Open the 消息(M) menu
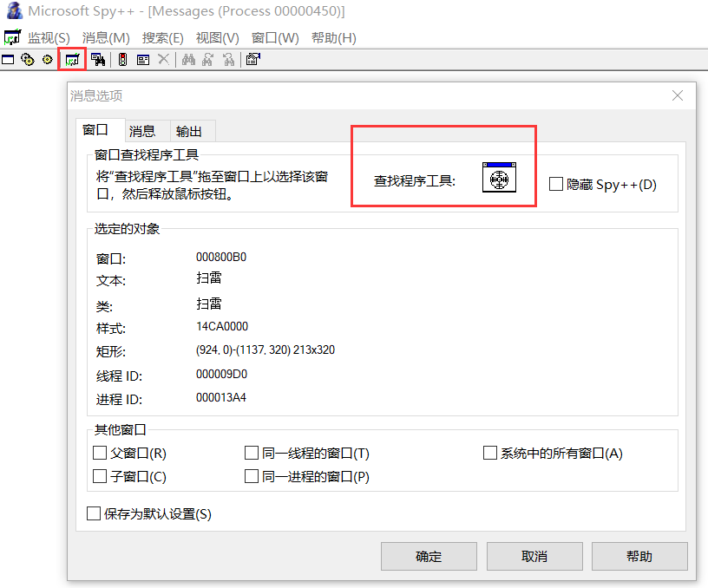This screenshot has height=588, width=708. click(x=106, y=38)
